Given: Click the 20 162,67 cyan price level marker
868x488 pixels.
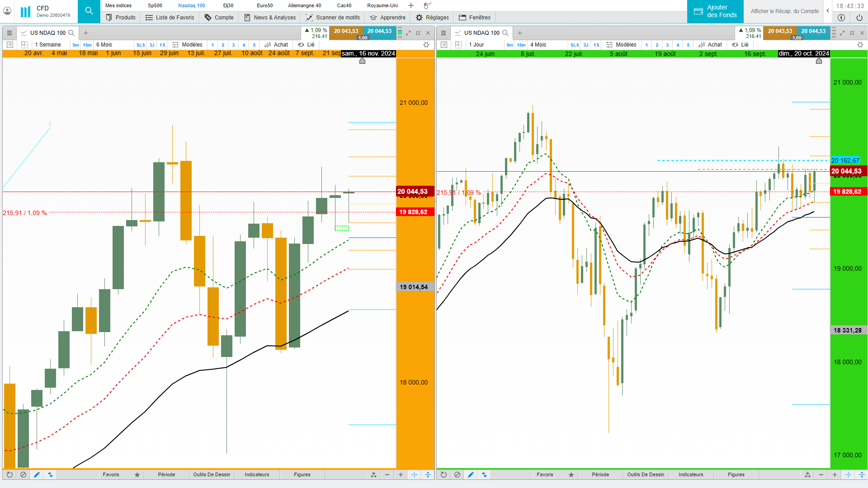Looking at the screenshot, I should [845, 160].
